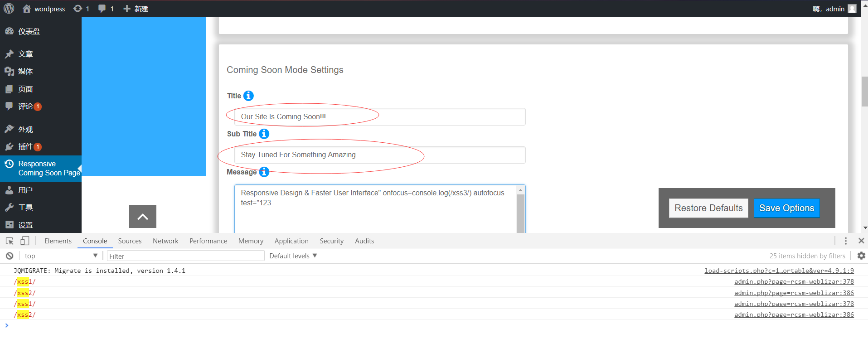Click the dashboard gauge icon
The image size is (868, 363).
[9, 31]
